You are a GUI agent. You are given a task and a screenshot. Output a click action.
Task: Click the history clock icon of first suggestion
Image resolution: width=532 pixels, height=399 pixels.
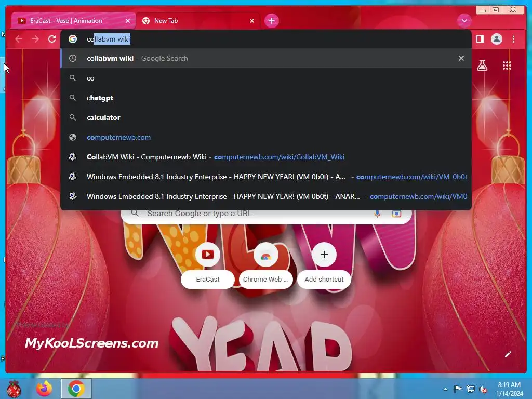point(73,58)
